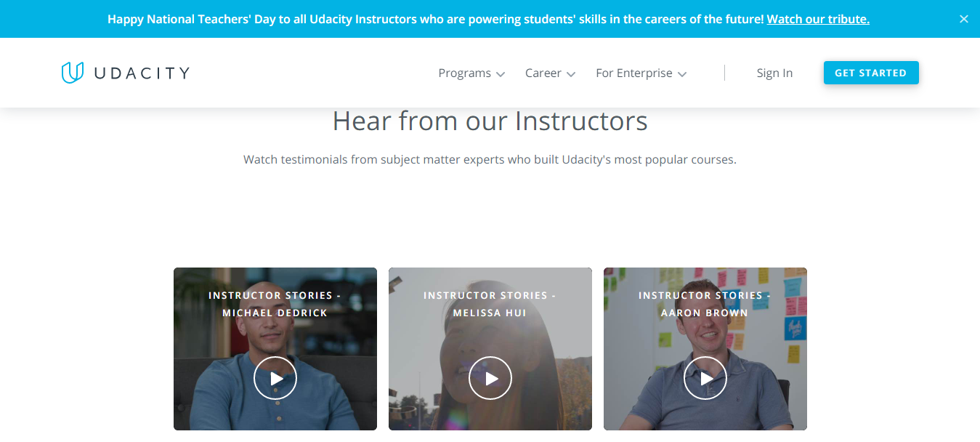Click the Hear from our Instructors heading
This screenshot has width=980, height=442.
490,121
